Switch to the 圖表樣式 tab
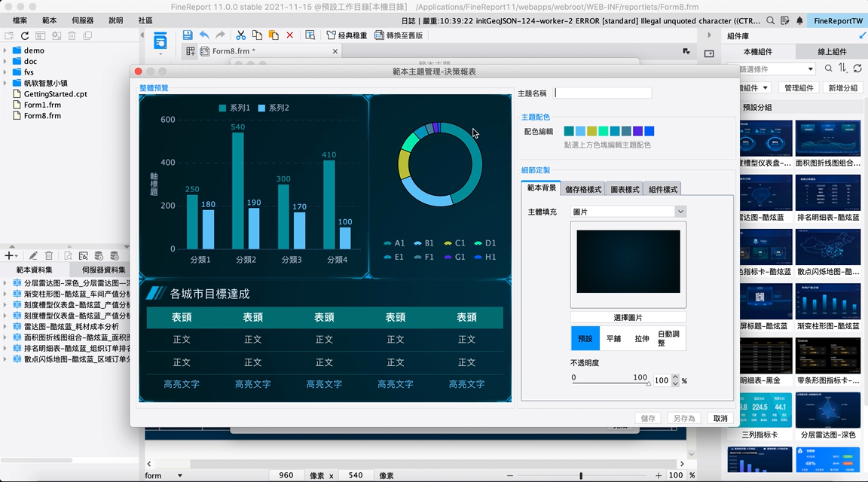Screen dimensions: 868x482 tap(627, 189)
